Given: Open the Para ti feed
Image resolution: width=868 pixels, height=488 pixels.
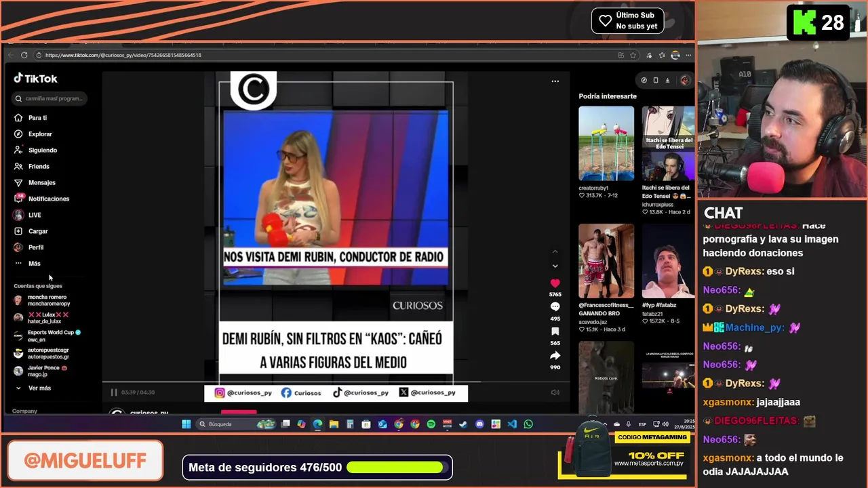Looking at the screenshot, I should (x=31, y=118).
